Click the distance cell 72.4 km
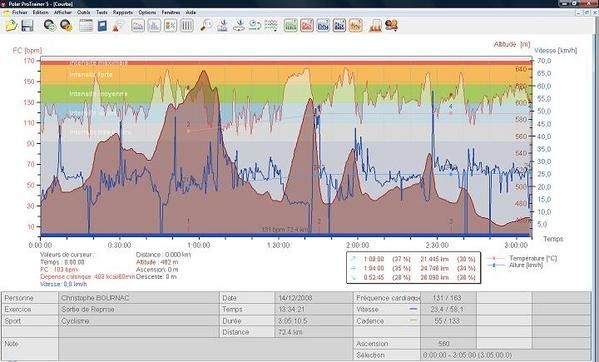The image size is (599, 362). point(314,332)
